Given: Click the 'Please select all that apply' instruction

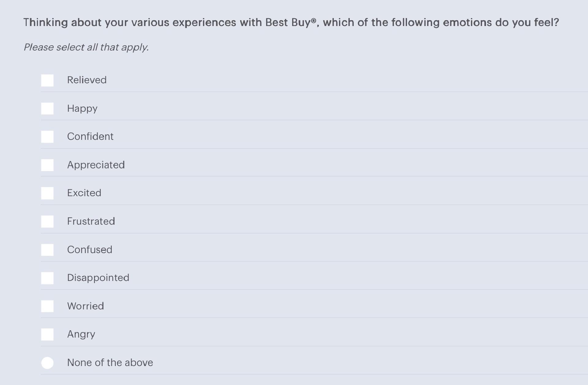Looking at the screenshot, I should [x=86, y=47].
